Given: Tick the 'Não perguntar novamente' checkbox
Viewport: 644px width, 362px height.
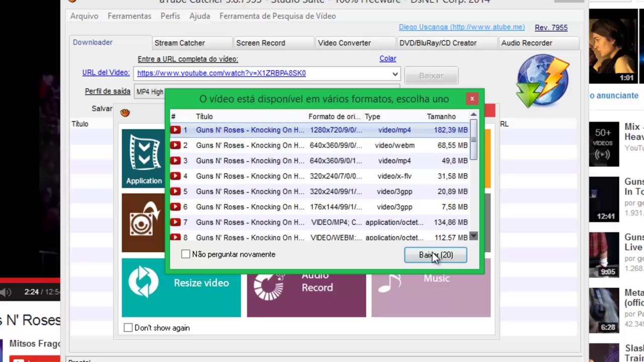Looking at the screenshot, I should click(x=186, y=254).
